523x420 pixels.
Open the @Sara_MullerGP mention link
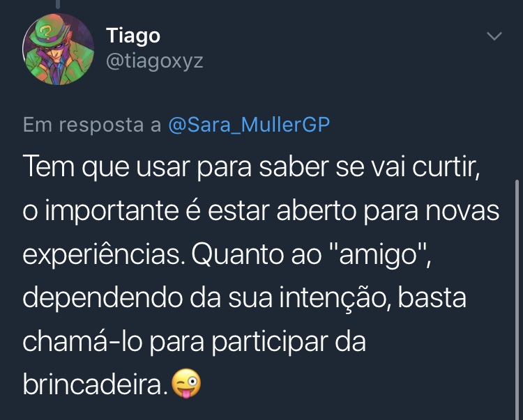pos(249,125)
